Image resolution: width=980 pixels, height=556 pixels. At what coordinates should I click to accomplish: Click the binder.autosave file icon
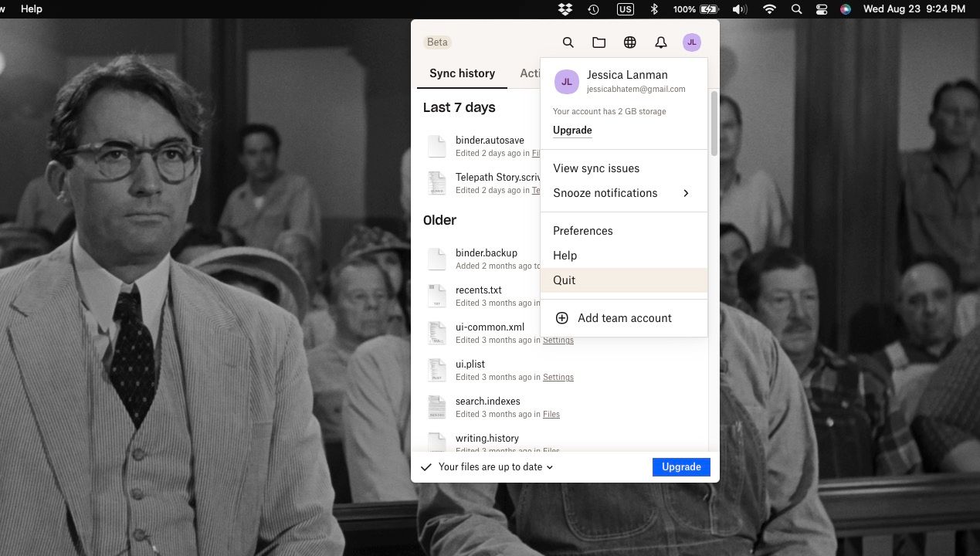click(x=436, y=145)
